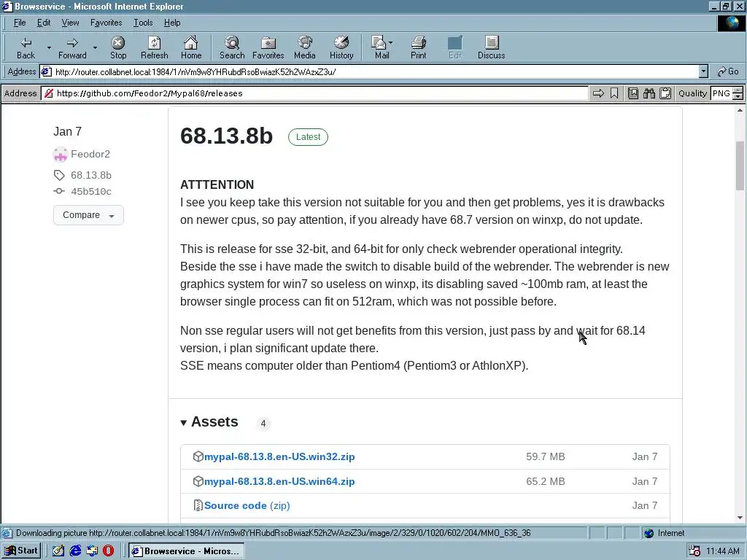The image size is (747, 560).
Task: Click the Browservice clipboard icon
Action: click(665, 93)
